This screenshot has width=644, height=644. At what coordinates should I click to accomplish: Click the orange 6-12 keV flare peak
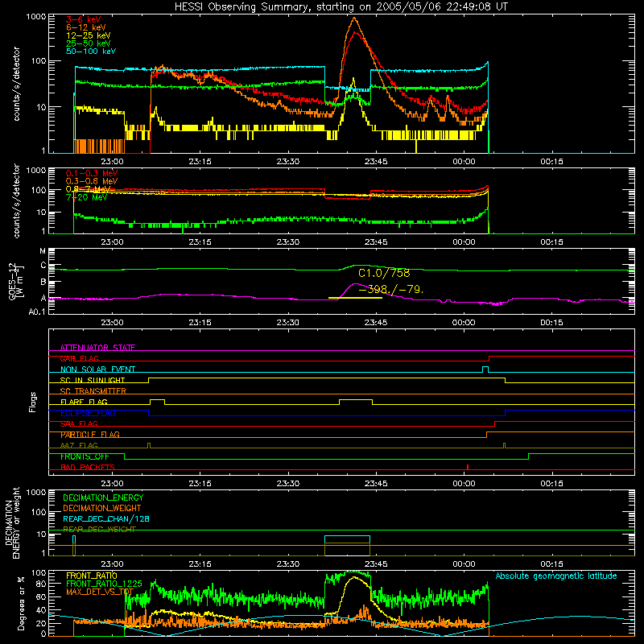coord(354,19)
